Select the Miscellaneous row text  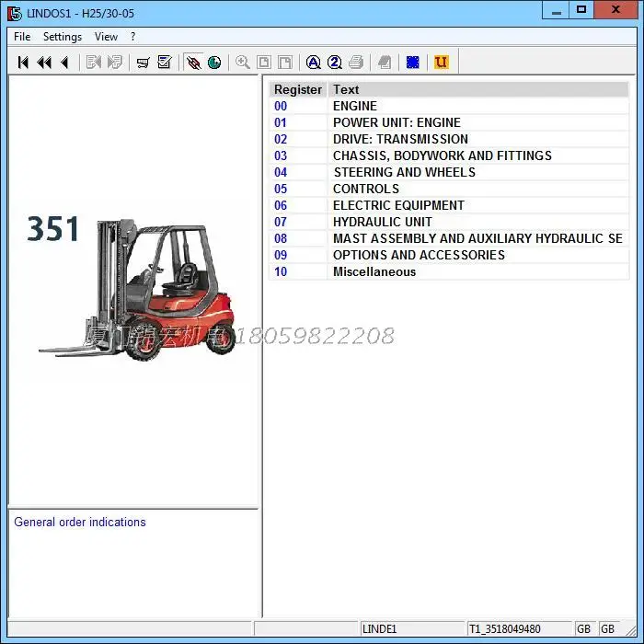point(374,272)
